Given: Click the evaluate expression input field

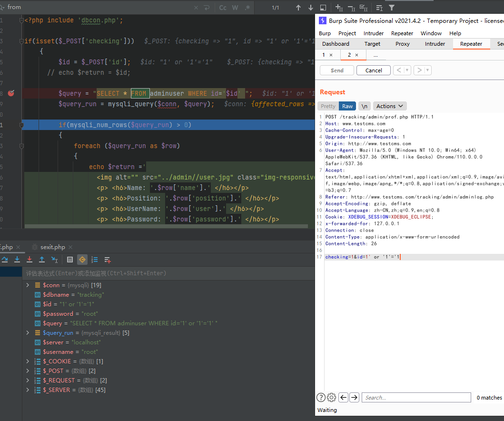Looking at the screenshot, I should pos(168,273).
